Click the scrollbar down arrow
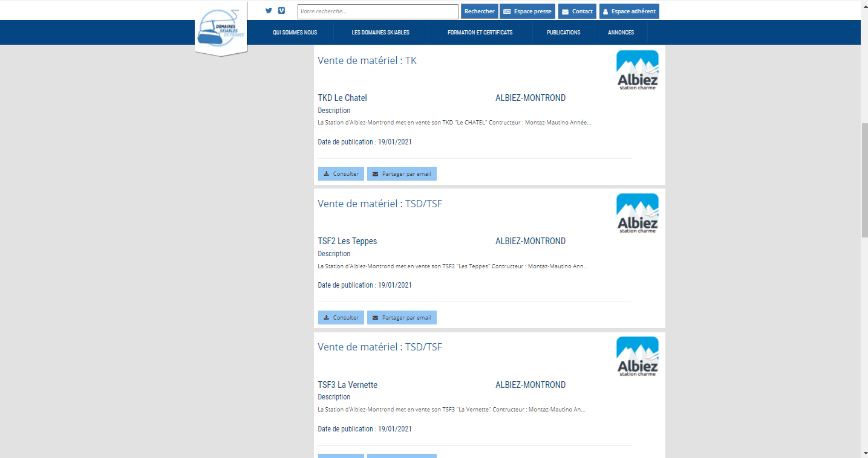868x458 pixels. click(864, 453)
